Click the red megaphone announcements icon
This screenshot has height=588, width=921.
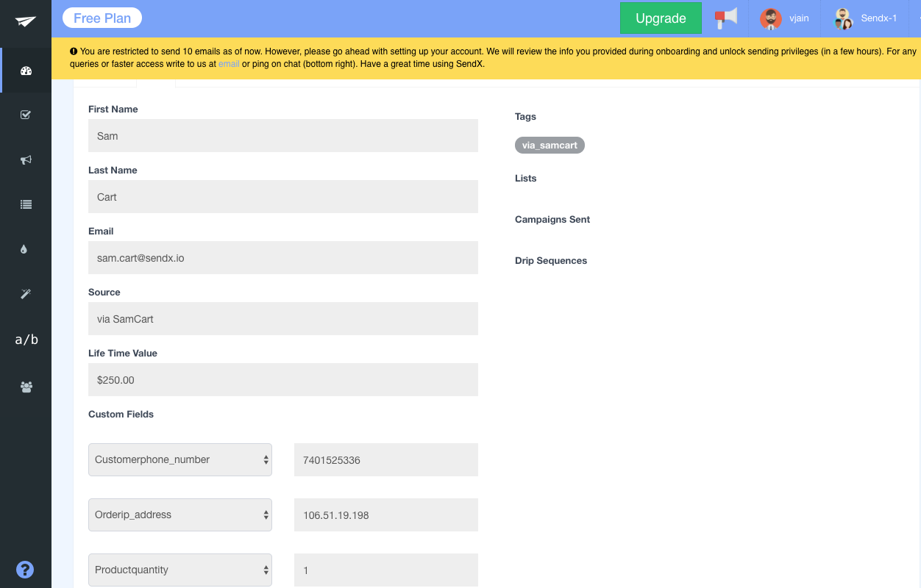click(726, 18)
